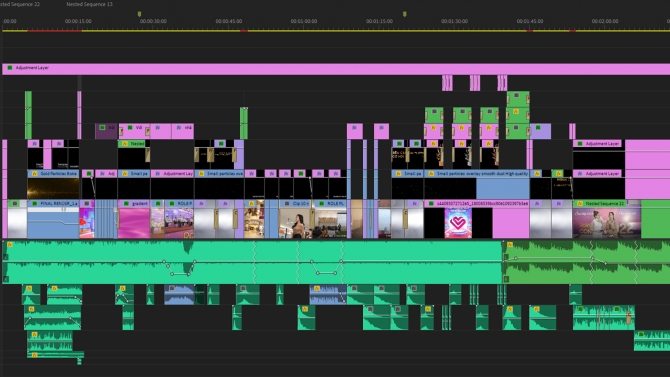Select the darker green audio clip after 00:01:45:00
The image size is (670, 377).
[586, 262]
